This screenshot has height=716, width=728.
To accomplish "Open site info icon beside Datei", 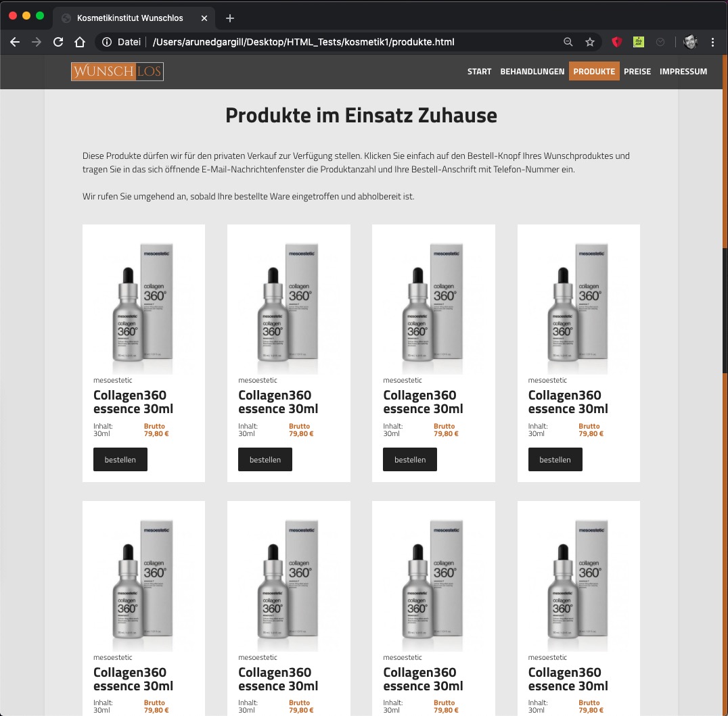I will 107,42.
